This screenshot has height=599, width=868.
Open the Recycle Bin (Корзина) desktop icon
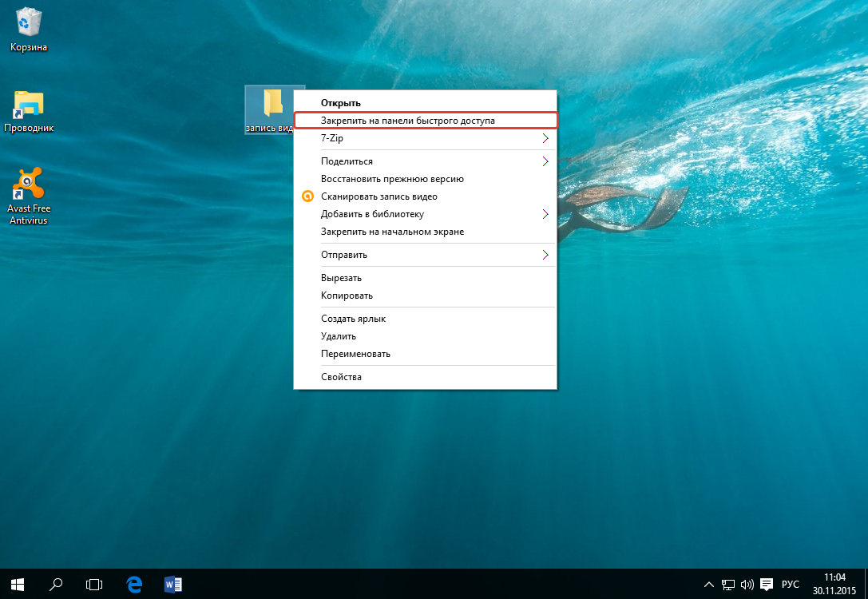tap(29, 24)
